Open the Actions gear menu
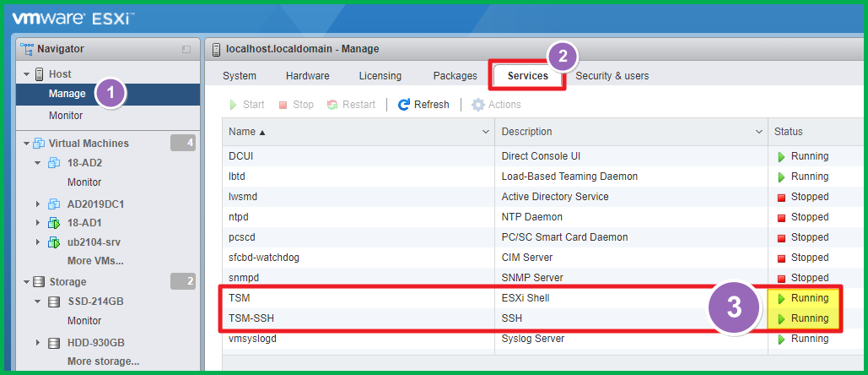This screenshot has height=375, width=868. coord(496,105)
